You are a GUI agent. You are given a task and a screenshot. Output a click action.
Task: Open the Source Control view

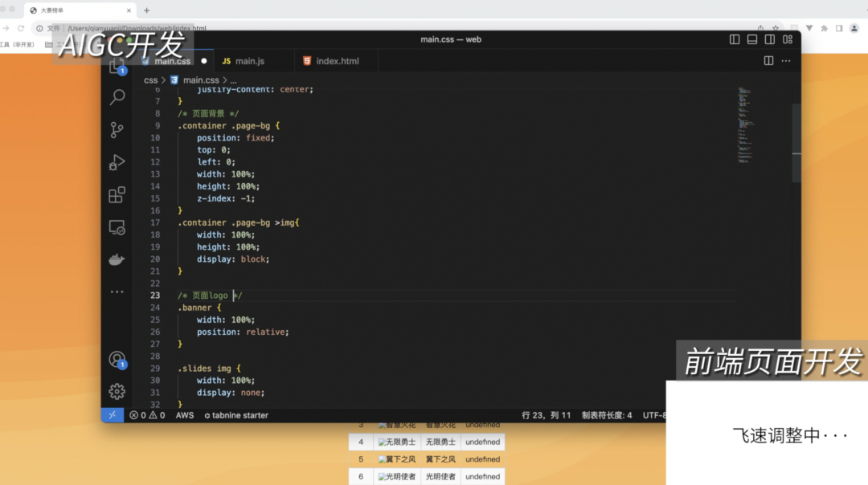[117, 130]
